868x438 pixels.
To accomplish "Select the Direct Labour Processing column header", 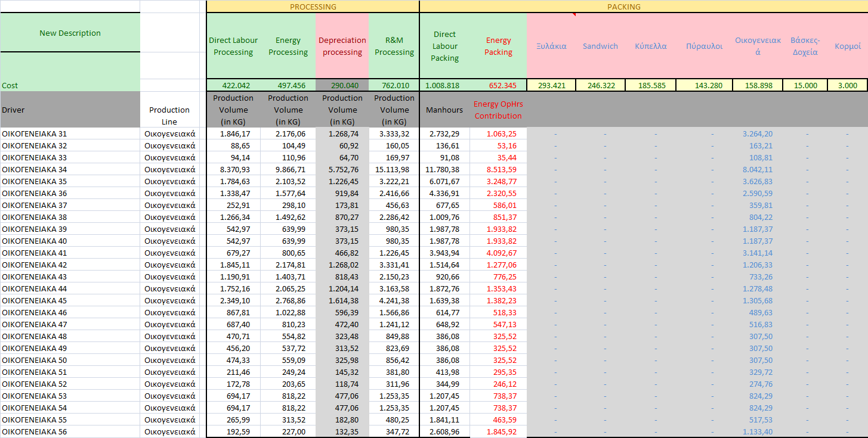I will pyautogui.click(x=233, y=46).
